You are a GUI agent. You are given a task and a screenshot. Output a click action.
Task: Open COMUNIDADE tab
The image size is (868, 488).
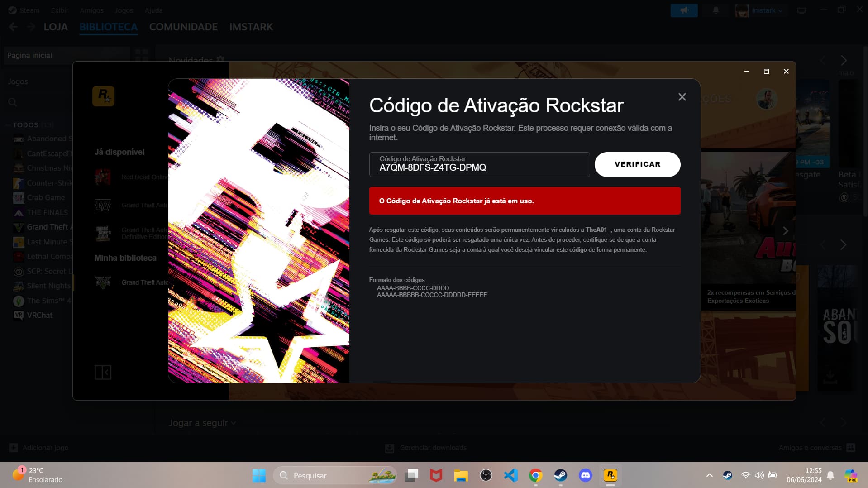click(x=183, y=27)
